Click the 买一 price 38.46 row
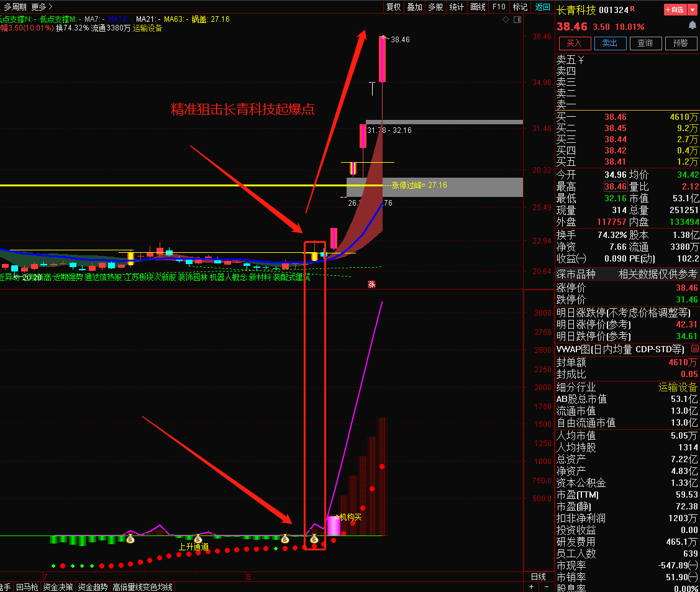The width and height of the screenshot is (700, 592). point(627,117)
